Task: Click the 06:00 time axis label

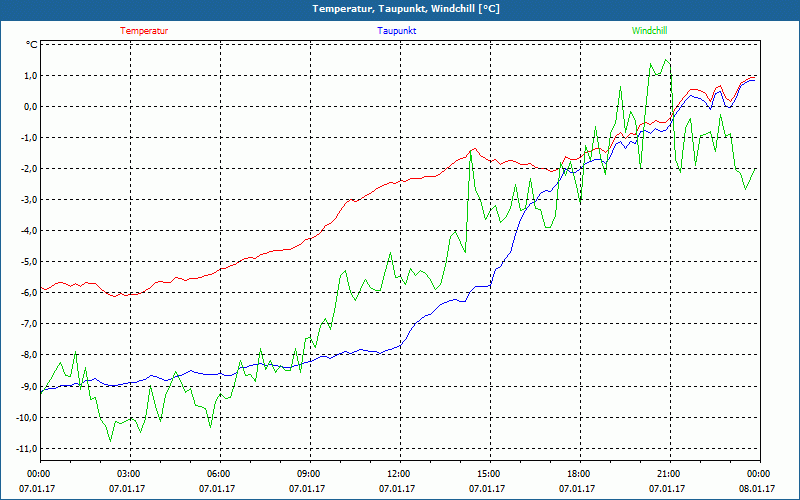Action: click(218, 474)
